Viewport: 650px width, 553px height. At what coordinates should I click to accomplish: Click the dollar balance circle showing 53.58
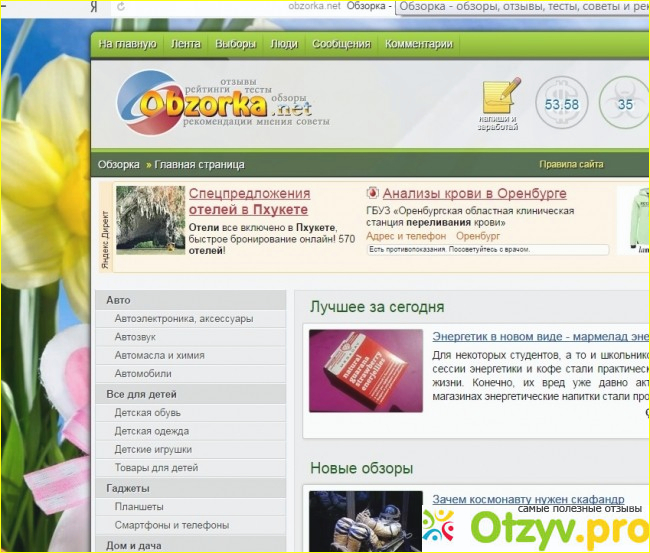562,104
